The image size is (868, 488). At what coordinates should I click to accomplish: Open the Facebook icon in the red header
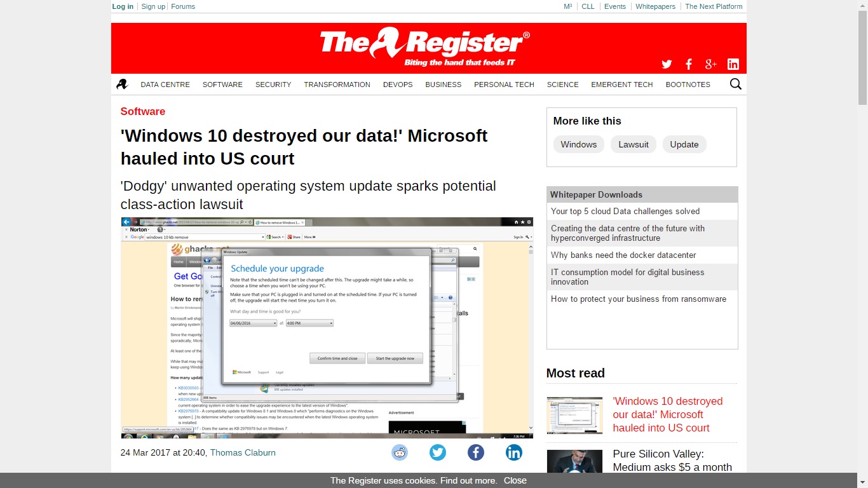(x=689, y=64)
